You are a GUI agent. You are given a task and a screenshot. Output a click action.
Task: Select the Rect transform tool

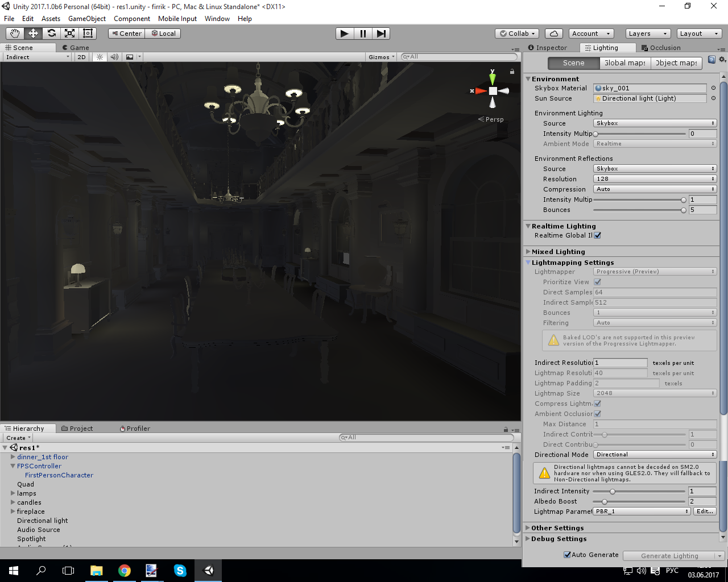88,34
